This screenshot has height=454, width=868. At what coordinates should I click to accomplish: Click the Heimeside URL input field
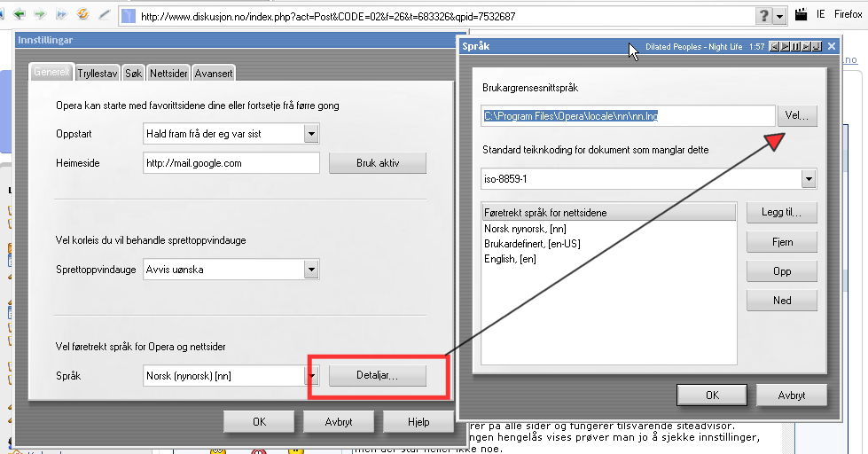pyautogui.click(x=231, y=163)
